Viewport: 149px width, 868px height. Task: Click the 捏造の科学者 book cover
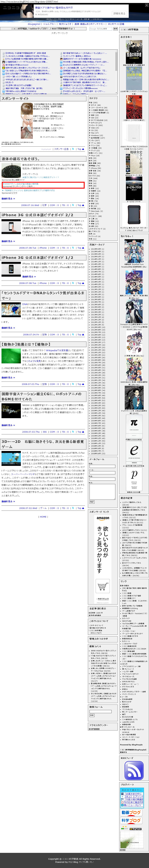pyautogui.click(x=134, y=52)
